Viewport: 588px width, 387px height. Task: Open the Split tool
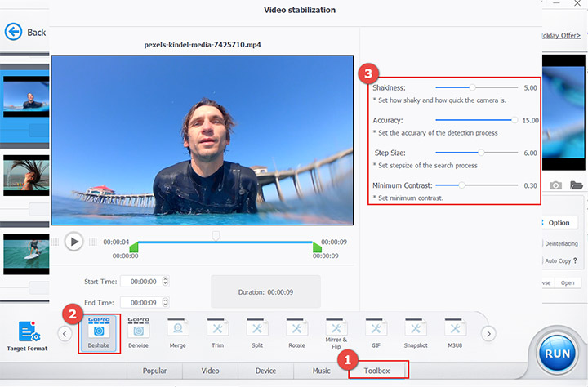[x=257, y=333]
